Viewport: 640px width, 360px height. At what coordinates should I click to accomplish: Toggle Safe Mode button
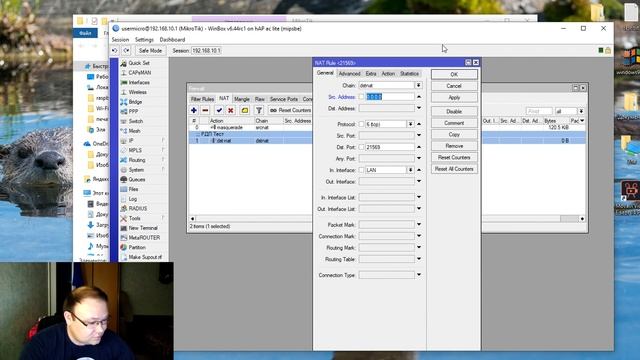pos(150,51)
